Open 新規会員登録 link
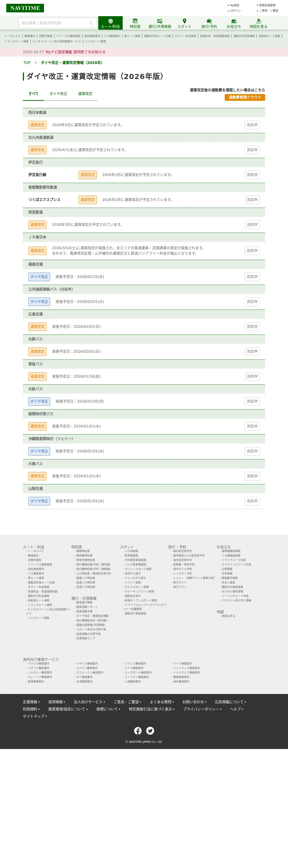The image size is (288, 868). click(267, 5)
